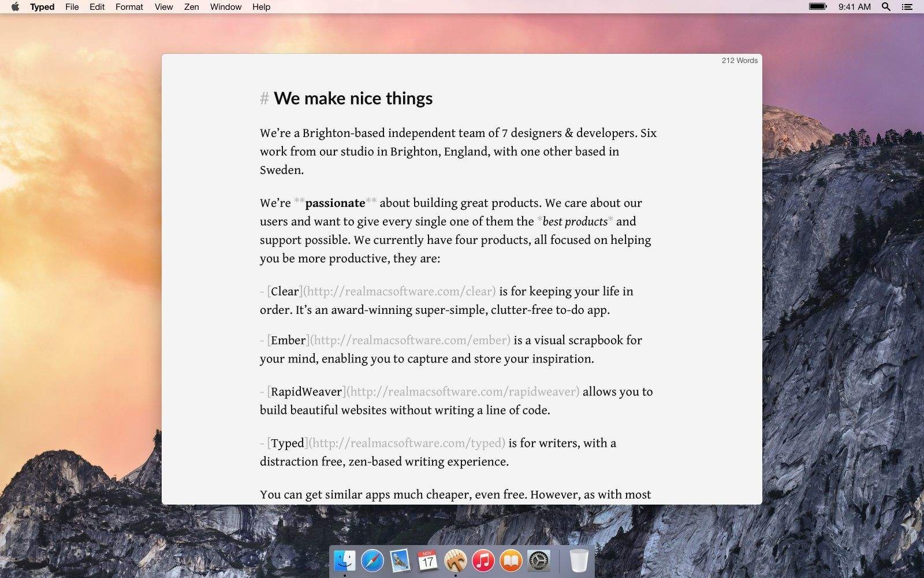Click the bold word "passionate"
This screenshot has width=924, height=578.
(x=335, y=203)
